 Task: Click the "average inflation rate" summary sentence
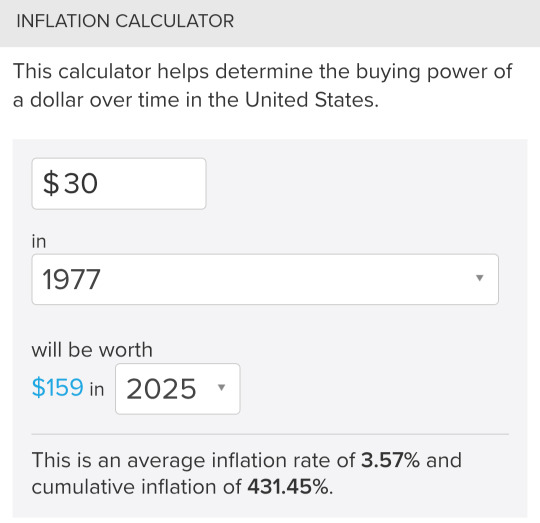click(x=247, y=460)
